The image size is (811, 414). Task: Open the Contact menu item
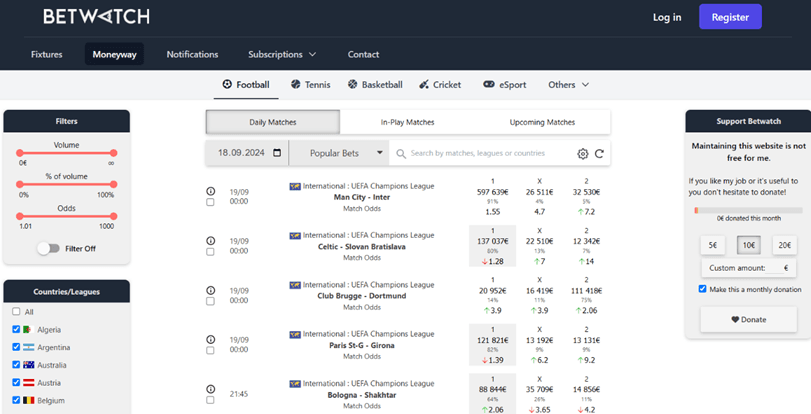coord(363,54)
